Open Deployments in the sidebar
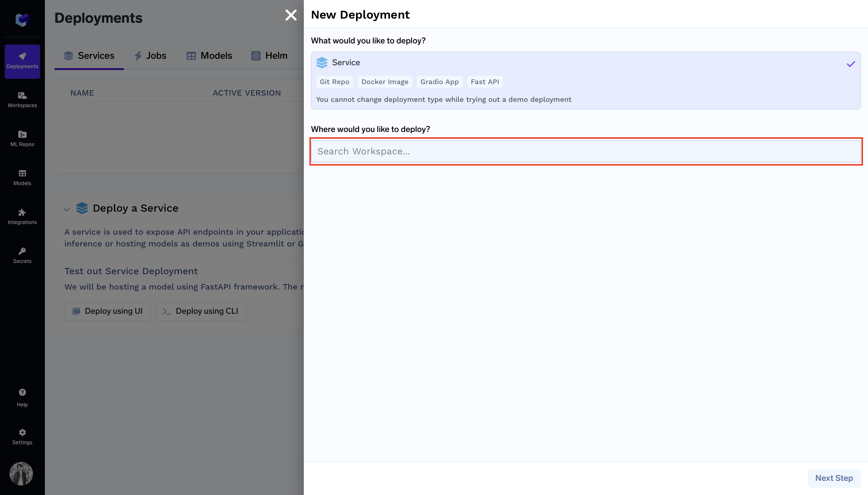The height and width of the screenshot is (495, 868). click(22, 61)
